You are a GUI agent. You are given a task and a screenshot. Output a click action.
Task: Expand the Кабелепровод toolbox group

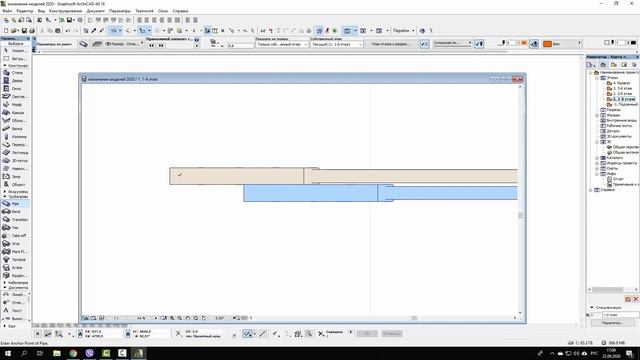coord(5,282)
